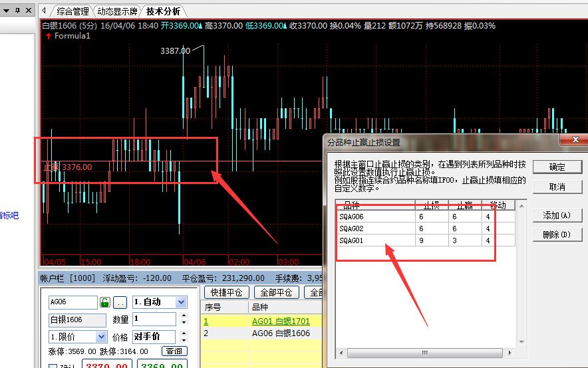Image resolution: width=588 pixels, height=368 pixels.
Task: Open the left panel dropdown arrow menu
Action: click(x=5, y=11)
